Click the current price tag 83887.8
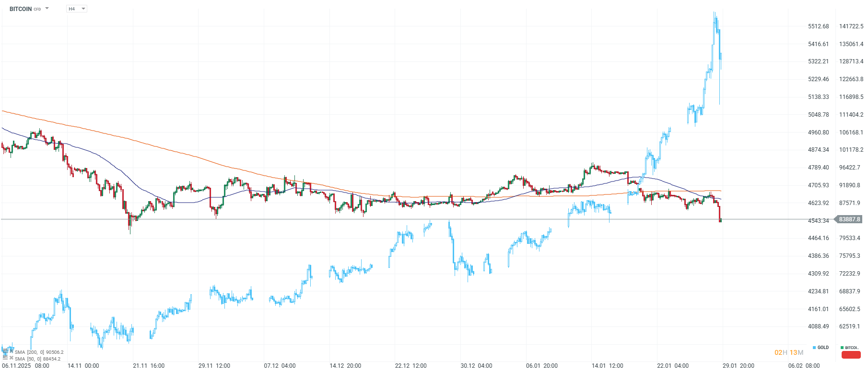 click(850, 219)
